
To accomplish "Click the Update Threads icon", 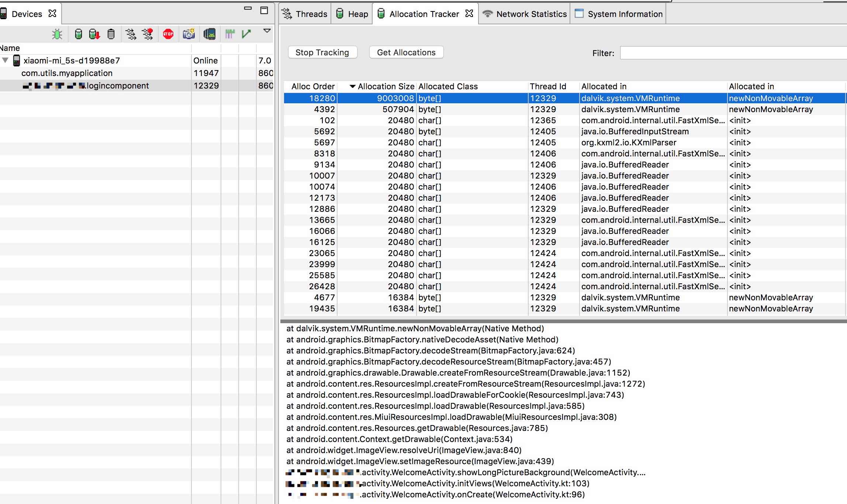I will (x=131, y=34).
